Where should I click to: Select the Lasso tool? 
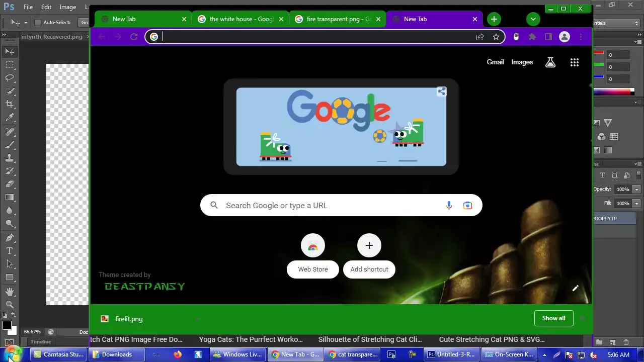(10, 78)
